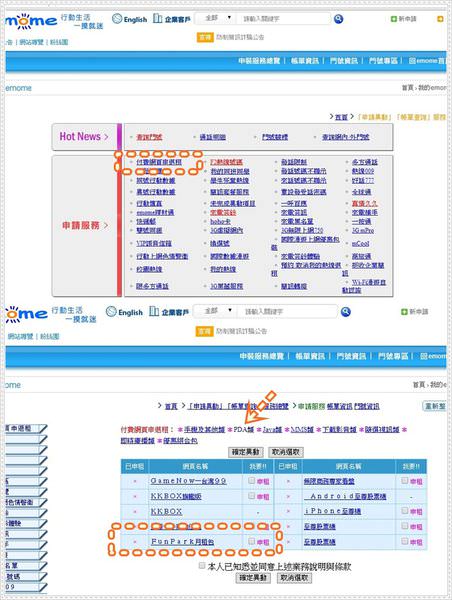452x600 pixels.
Task: Check the terms agreement checkbox below the table
Action: pos(202,566)
